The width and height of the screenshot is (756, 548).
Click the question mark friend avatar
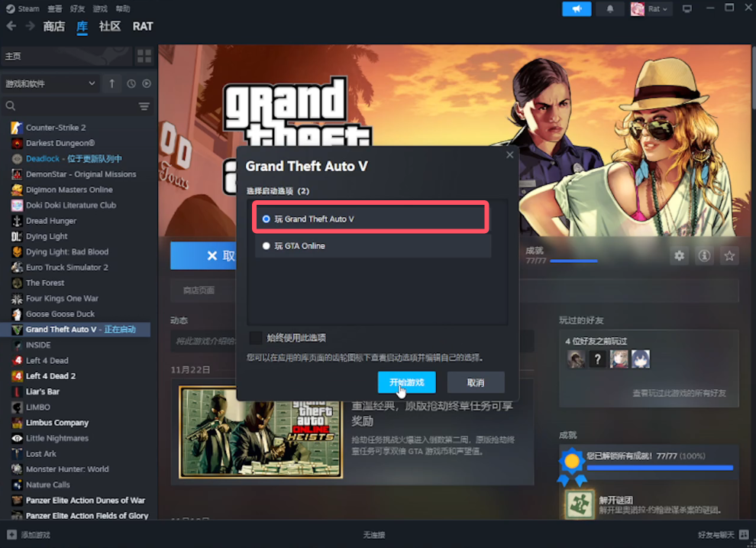597,359
